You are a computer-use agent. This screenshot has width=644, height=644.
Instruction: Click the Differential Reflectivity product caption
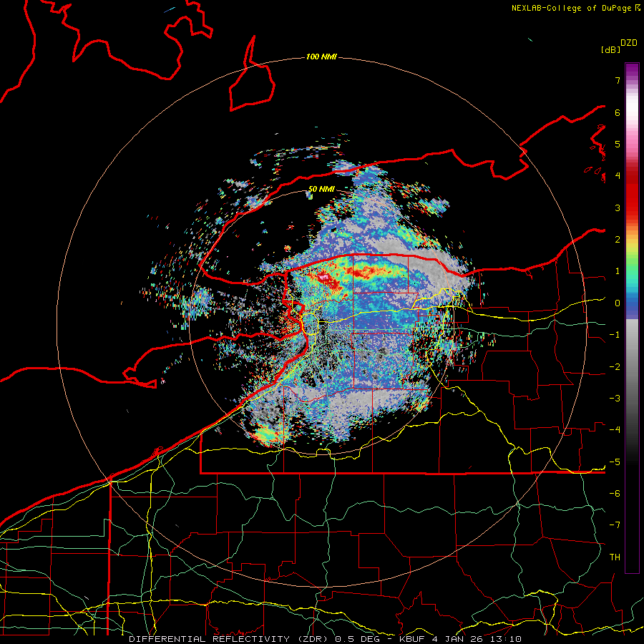pos(325,639)
